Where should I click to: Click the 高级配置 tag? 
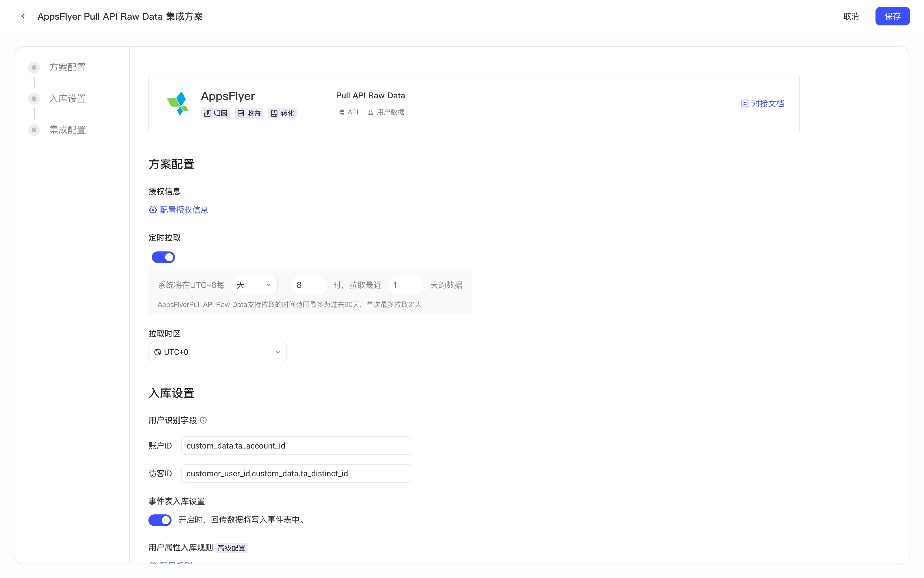click(231, 548)
